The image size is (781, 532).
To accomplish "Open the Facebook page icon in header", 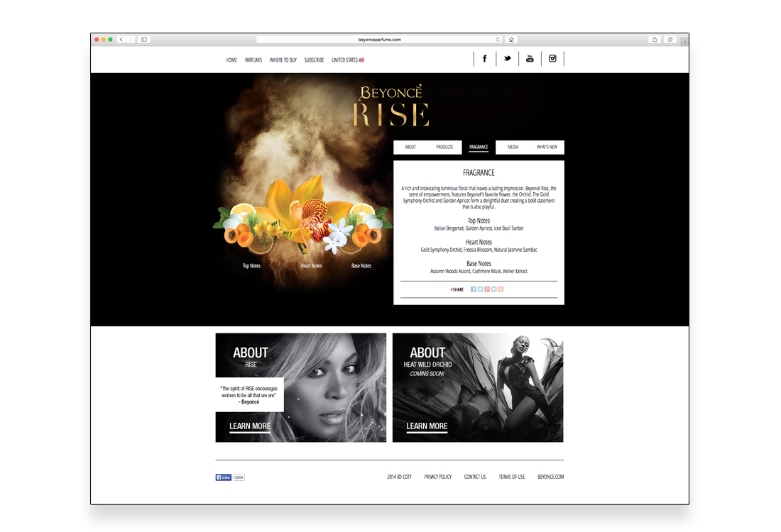I will [485, 59].
